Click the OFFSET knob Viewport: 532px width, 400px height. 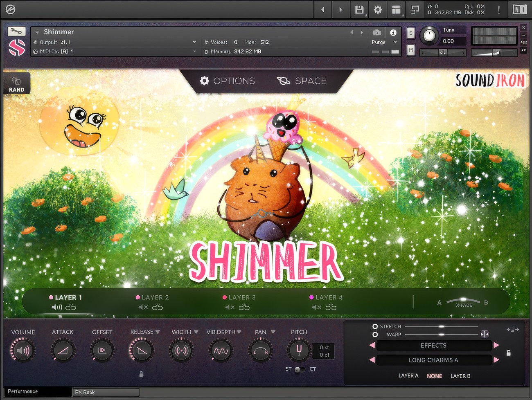102,351
